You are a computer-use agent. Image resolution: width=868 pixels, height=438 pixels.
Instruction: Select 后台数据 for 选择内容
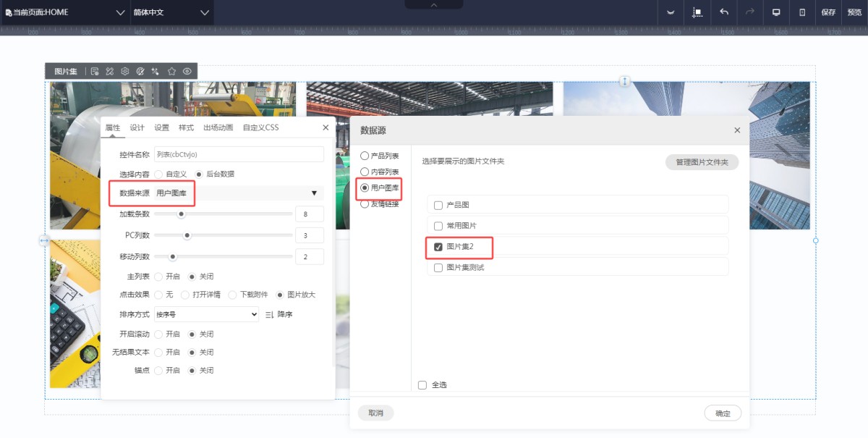coord(199,174)
